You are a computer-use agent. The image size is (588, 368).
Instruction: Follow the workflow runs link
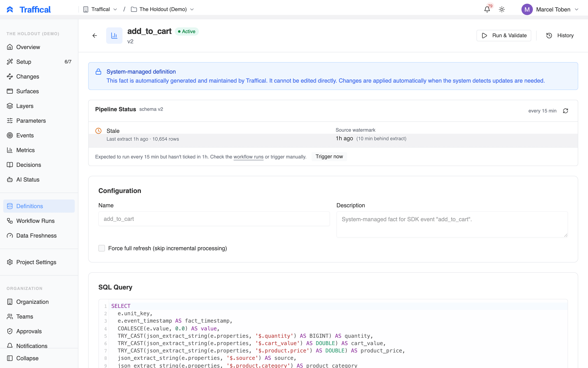[248, 157]
